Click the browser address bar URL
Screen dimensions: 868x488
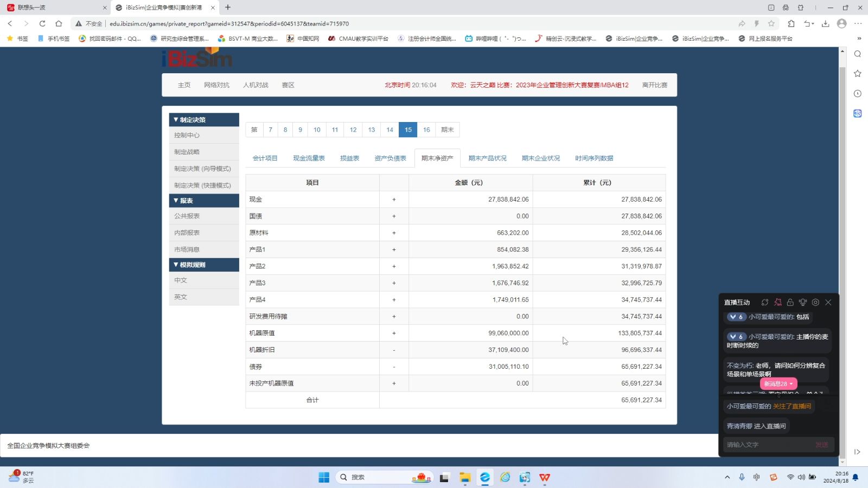[x=229, y=24]
